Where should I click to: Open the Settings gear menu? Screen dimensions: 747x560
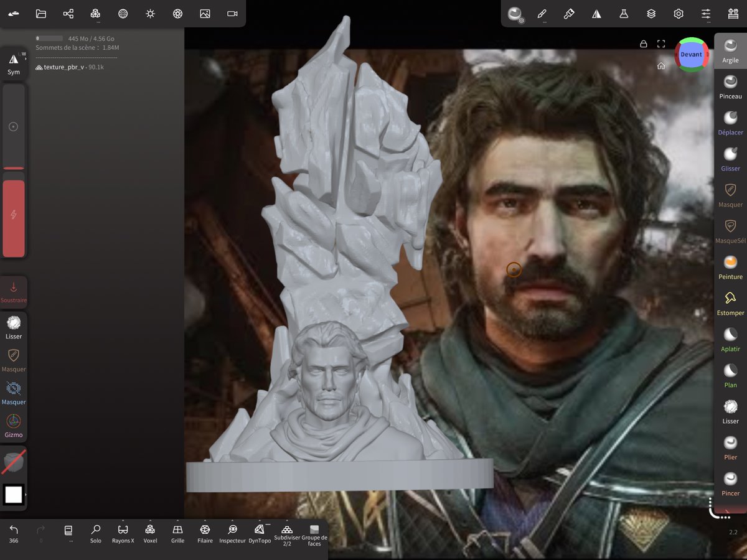(679, 14)
